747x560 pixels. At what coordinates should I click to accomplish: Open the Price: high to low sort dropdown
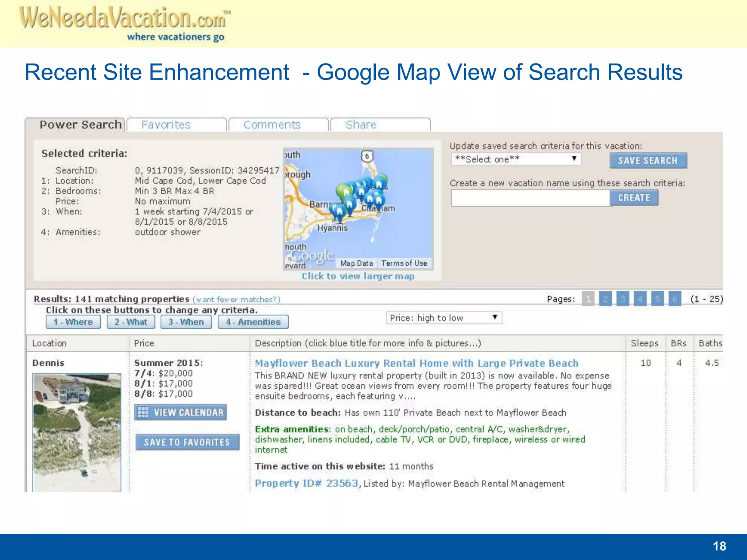(444, 318)
